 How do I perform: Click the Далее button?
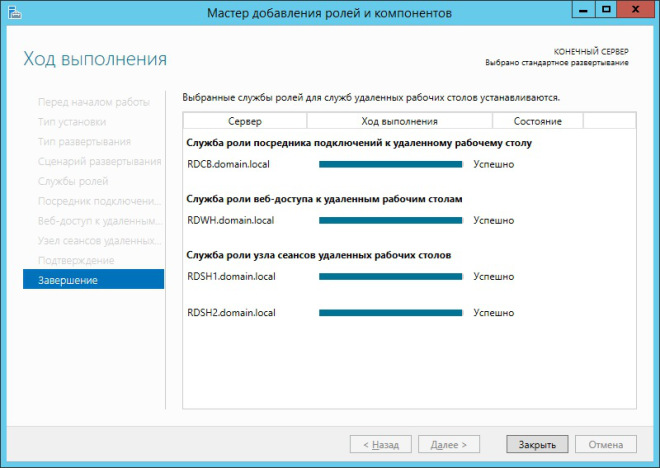[x=448, y=444]
